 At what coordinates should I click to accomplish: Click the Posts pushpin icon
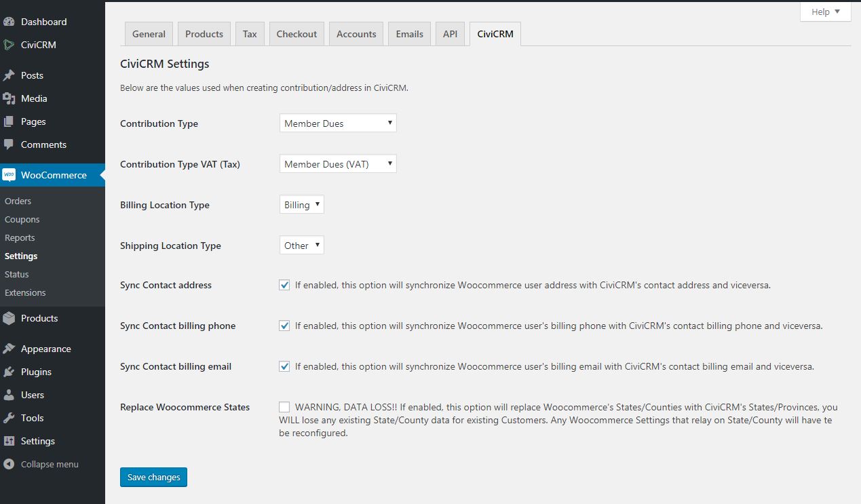9,75
